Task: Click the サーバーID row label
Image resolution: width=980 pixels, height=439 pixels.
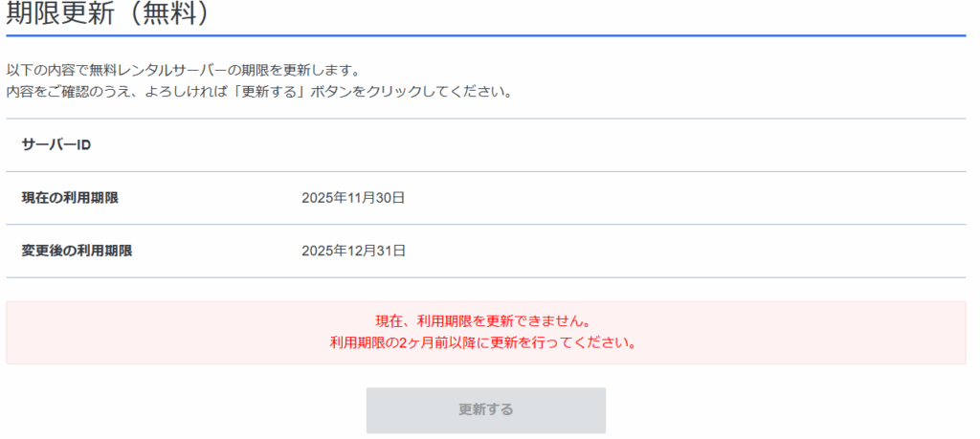Action: click(x=56, y=145)
